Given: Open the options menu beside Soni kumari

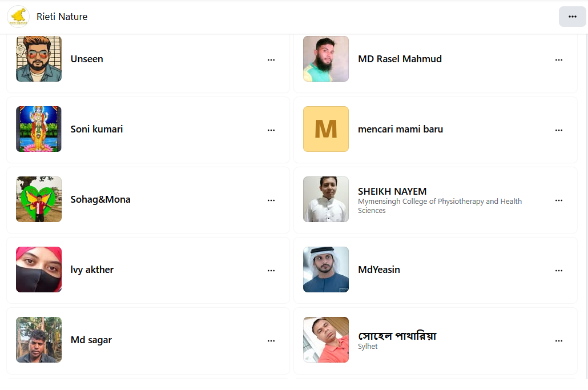Looking at the screenshot, I should click(271, 130).
